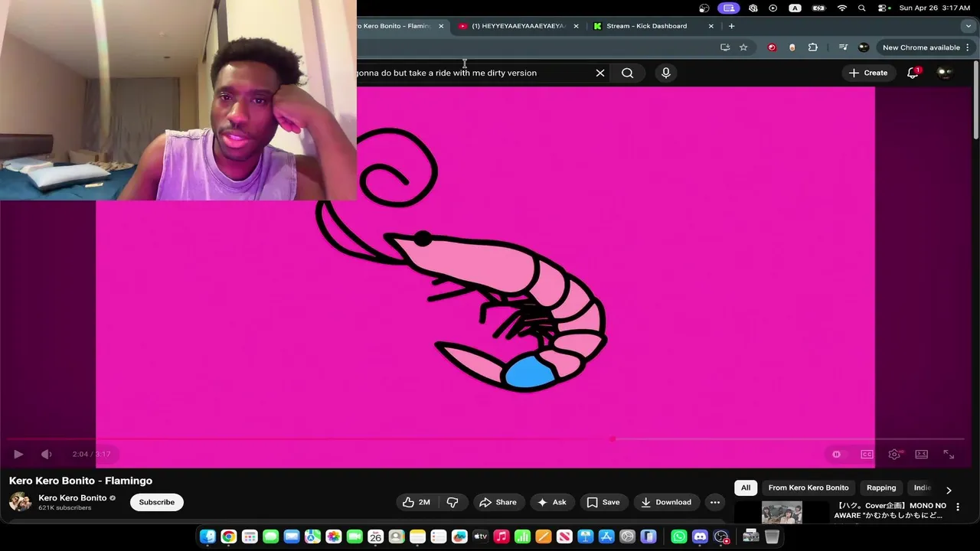Open Chrome media controls icon
This screenshot has height=551, width=980.
(843, 47)
